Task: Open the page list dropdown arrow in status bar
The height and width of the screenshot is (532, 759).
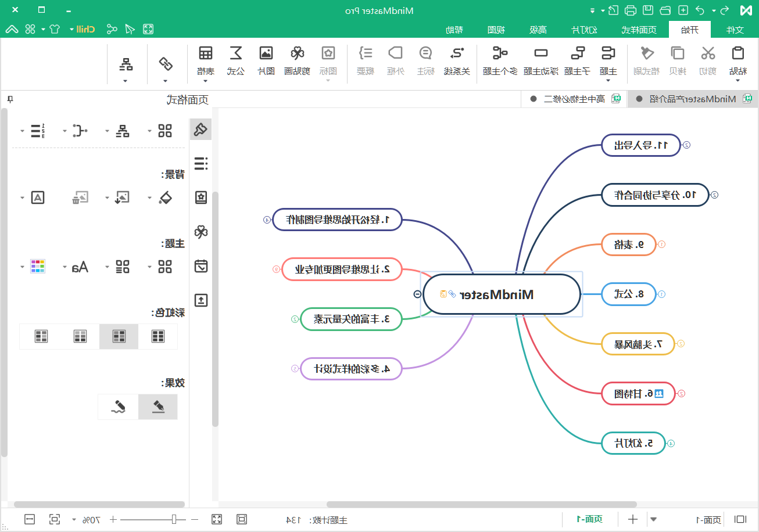Action: click(653, 519)
